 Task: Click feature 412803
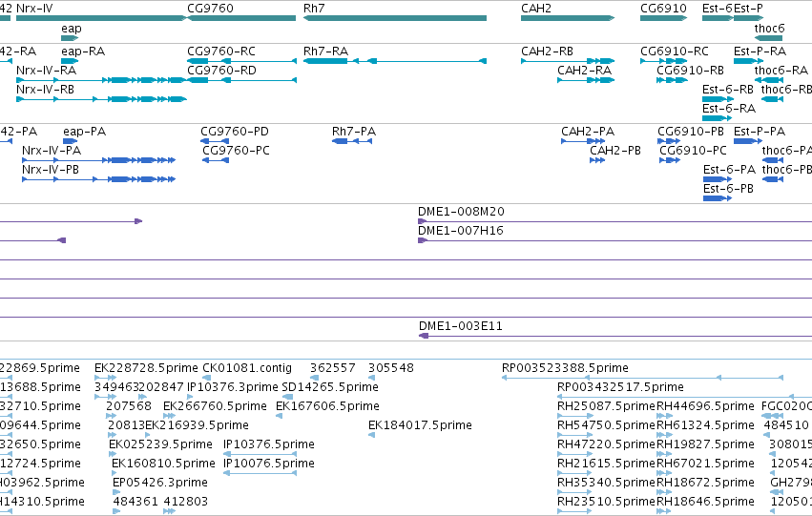tap(169, 512)
